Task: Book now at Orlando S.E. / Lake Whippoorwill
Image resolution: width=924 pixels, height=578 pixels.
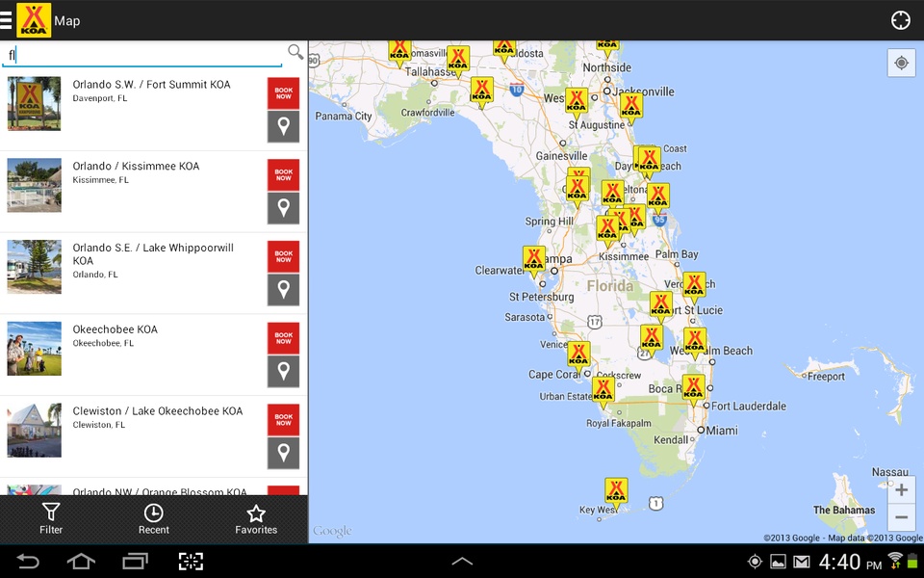Action: [x=283, y=256]
